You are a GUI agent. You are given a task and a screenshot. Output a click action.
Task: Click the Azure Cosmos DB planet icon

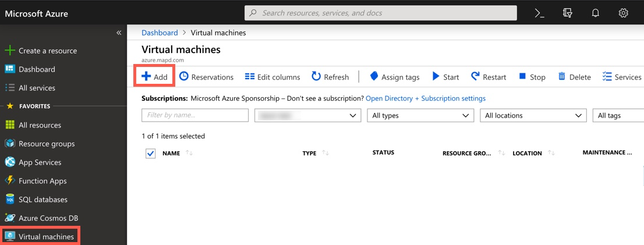click(9, 218)
